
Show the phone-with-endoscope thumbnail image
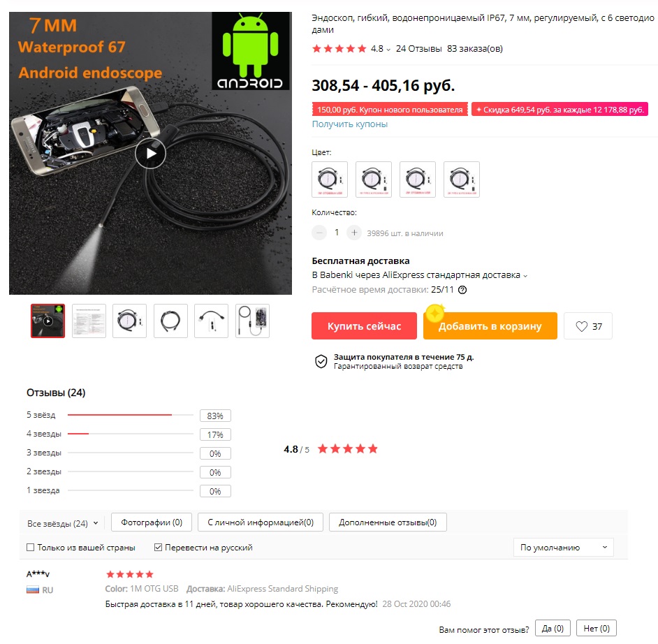click(252, 321)
